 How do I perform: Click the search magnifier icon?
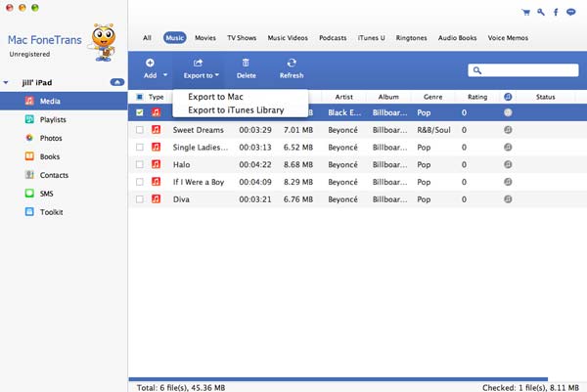[x=477, y=70]
